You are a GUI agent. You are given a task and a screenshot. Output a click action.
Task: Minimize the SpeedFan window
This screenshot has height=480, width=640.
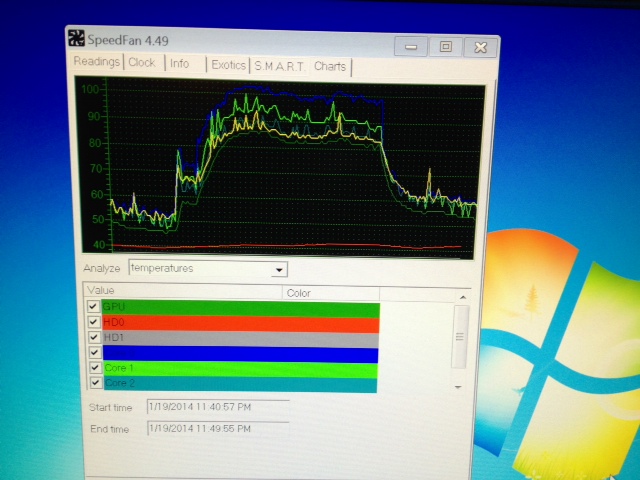(x=411, y=46)
